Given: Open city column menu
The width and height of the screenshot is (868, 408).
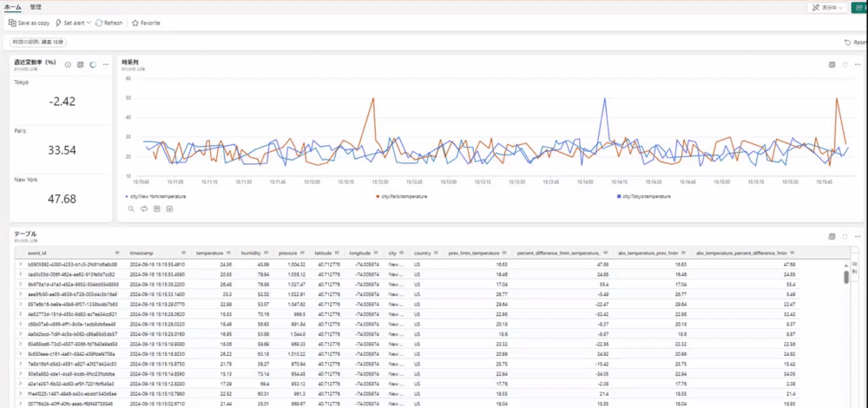Looking at the screenshot, I should point(403,253).
